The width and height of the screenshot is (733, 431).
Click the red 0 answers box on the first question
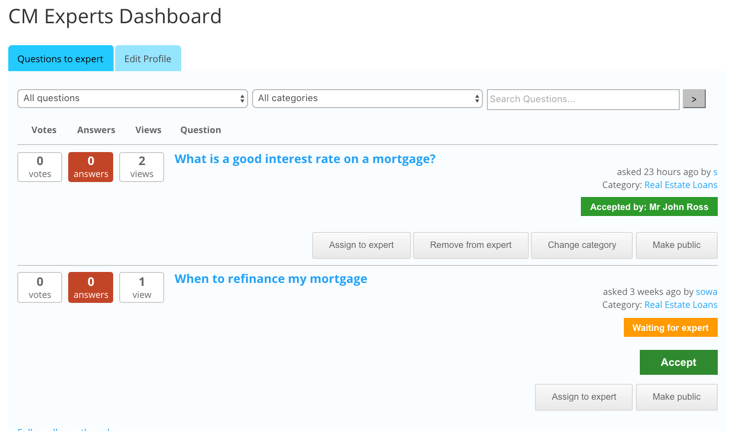(x=91, y=167)
